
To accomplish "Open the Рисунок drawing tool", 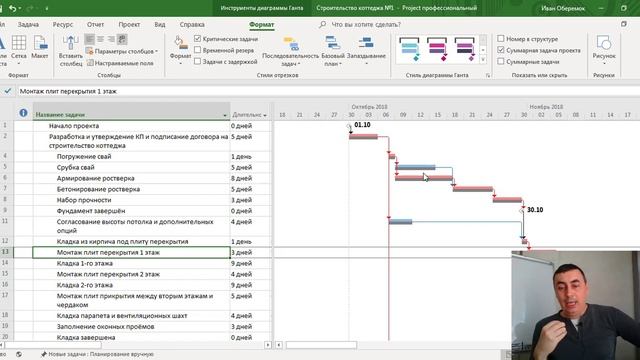I will (x=604, y=50).
